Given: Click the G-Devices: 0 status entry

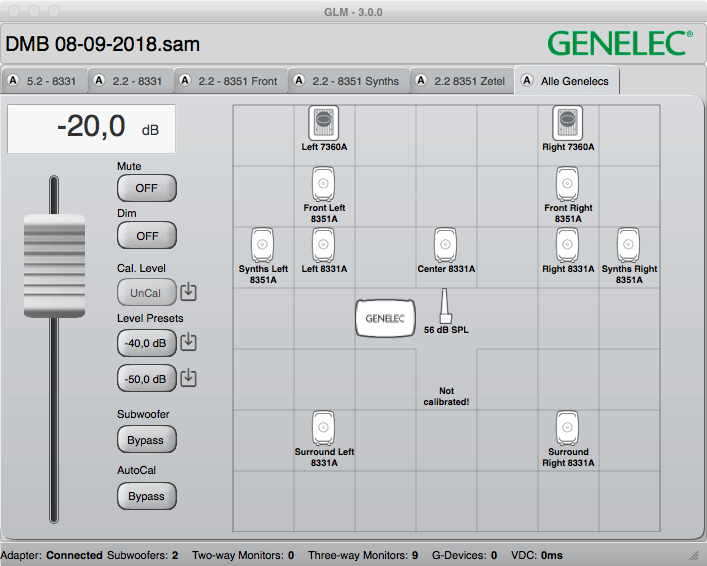Looking at the screenshot, I should point(464,555).
